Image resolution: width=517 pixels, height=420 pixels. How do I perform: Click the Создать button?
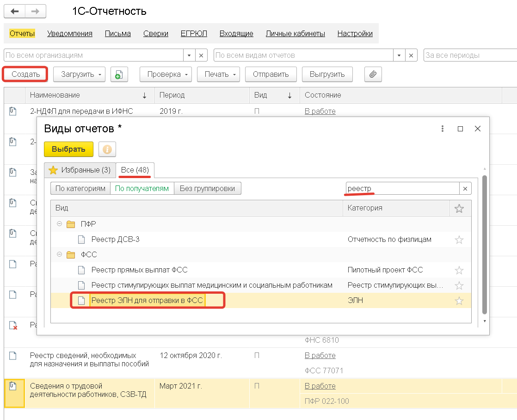25,74
